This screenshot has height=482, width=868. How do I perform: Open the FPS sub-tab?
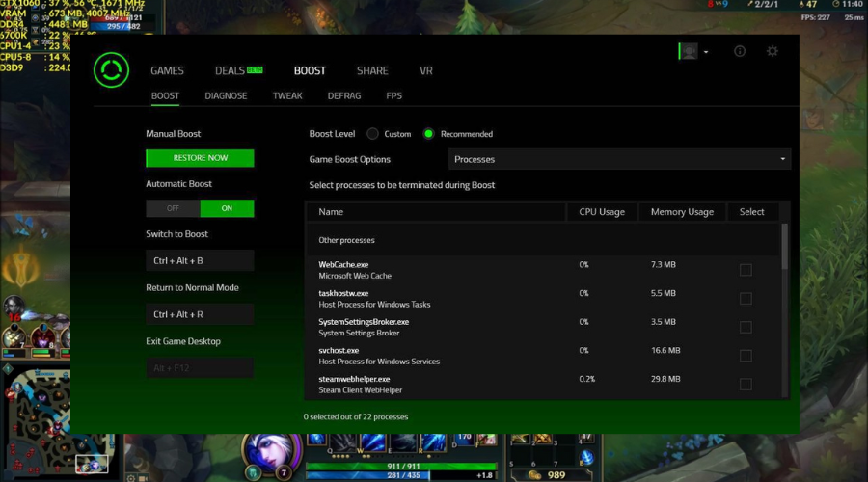(393, 95)
